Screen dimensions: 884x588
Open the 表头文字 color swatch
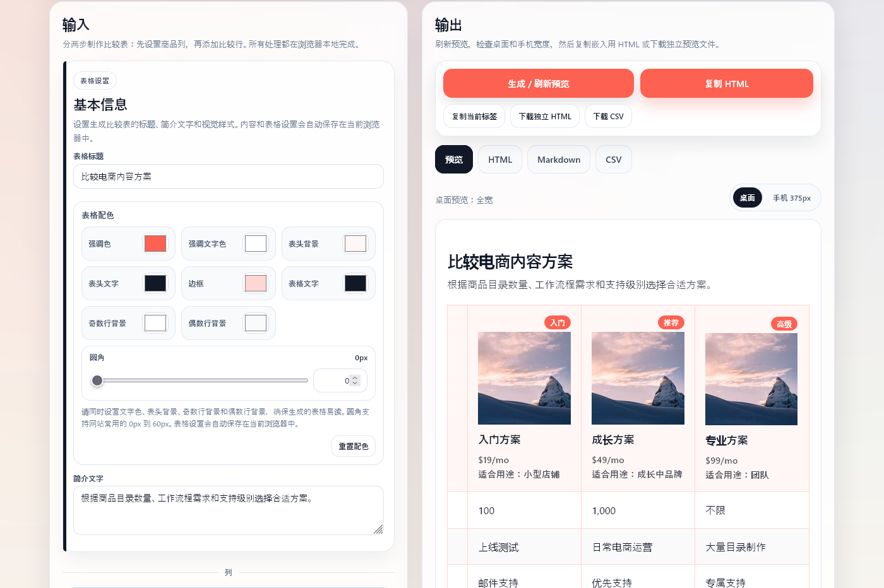click(155, 283)
